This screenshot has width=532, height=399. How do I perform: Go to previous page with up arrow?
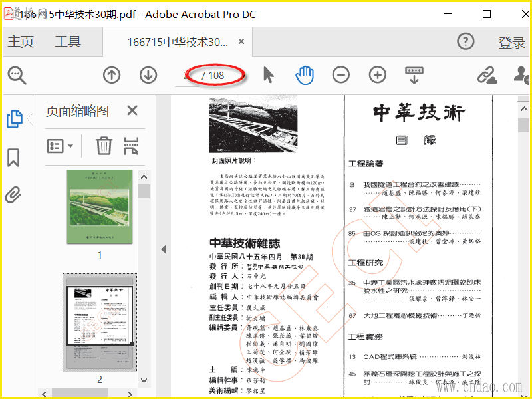pyautogui.click(x=112, y=75)
